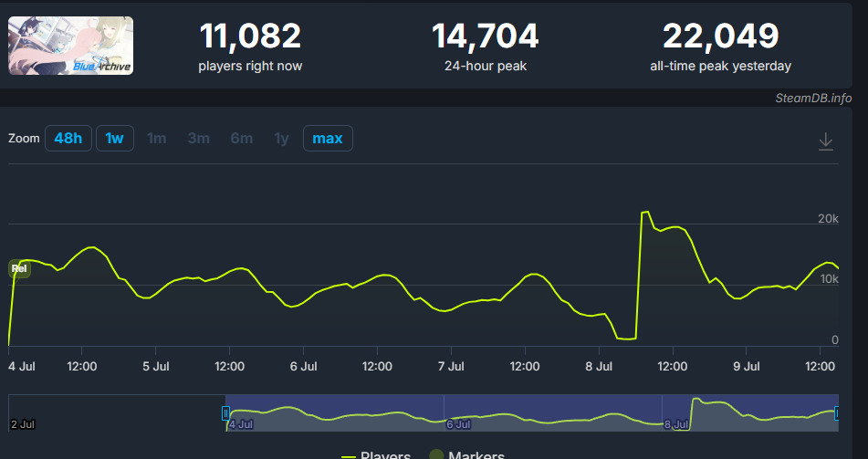Viewport: 868px width, 459px height.
Task: Click the Rel release marker on the chart
Action: pyautogui.click(x=19, y=269)
